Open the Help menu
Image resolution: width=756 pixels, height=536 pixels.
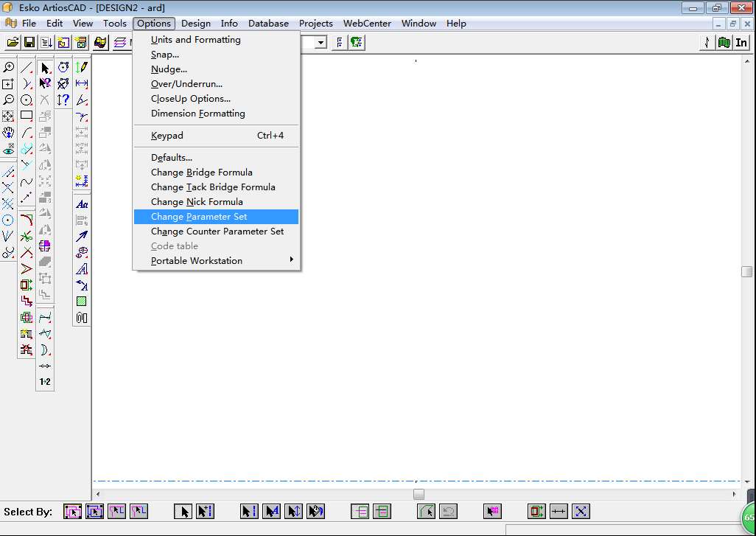pyautogui.click(x=455, y=23)
